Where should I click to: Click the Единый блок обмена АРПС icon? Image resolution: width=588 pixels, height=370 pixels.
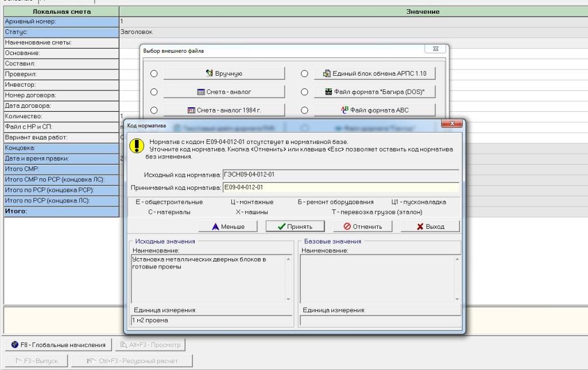click(327, 73)
